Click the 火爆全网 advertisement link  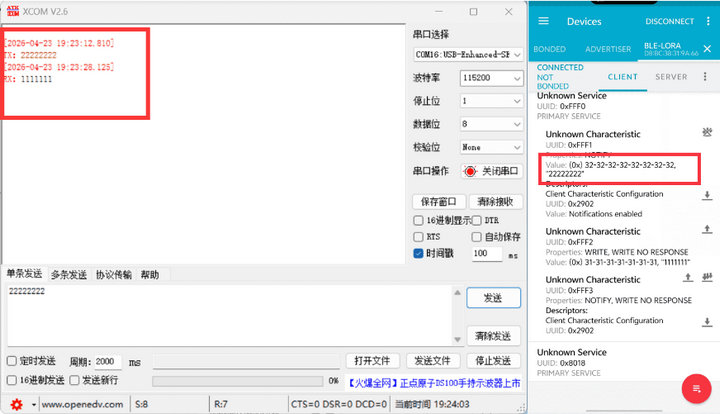coord(433,383)
